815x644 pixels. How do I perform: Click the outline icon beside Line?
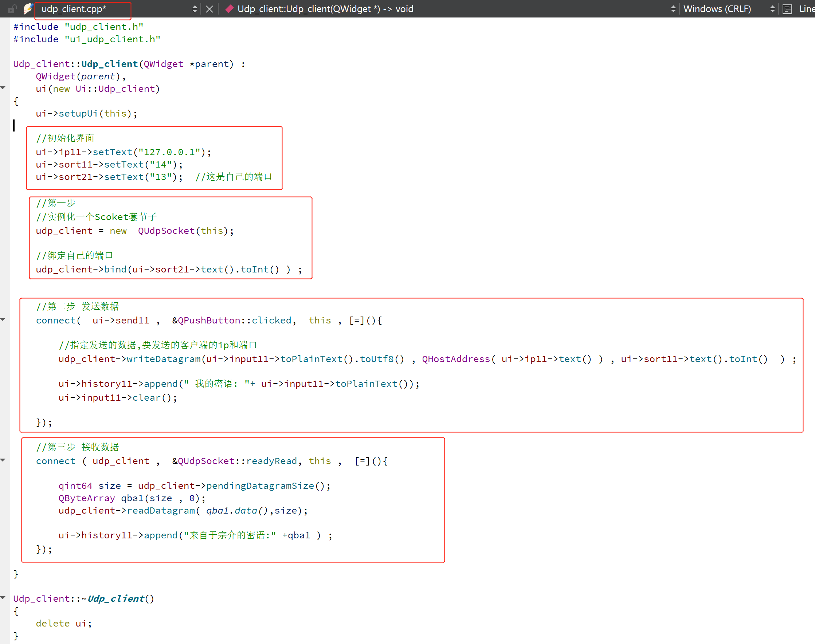(787, 9)
